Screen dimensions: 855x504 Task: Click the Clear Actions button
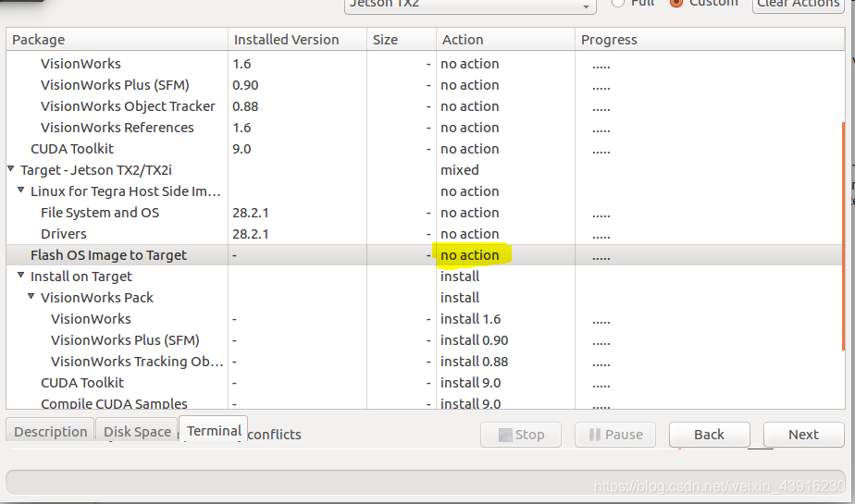click(799, 5)
